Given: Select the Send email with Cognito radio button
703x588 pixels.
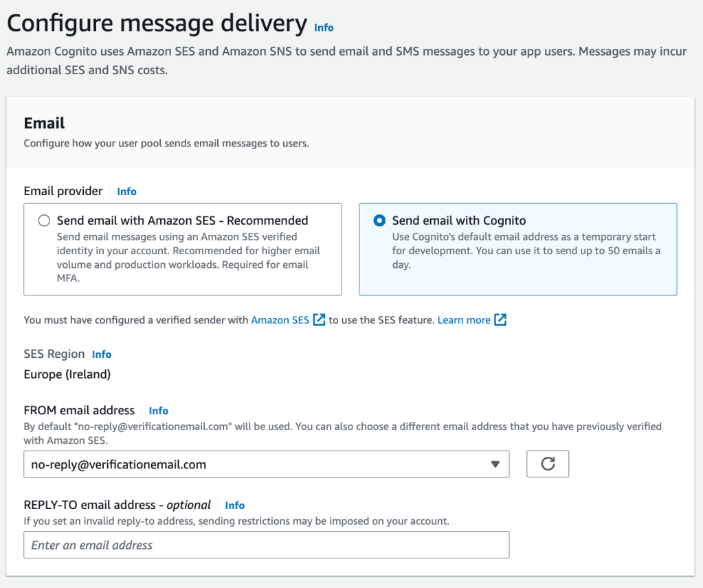Looking at the screenshot, I should point(379,220).
